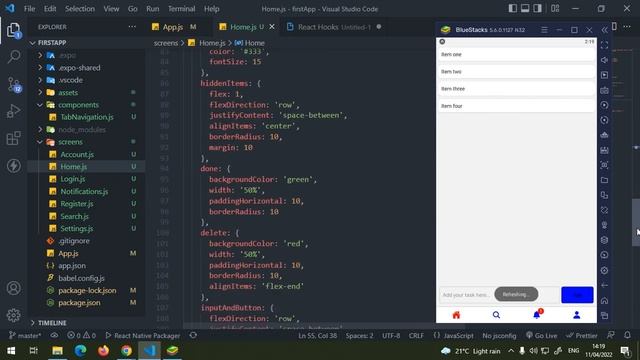The height and width of the screenshot is (360, 640).
Task: Open Notifications.js in explorer
Action: pos(84,191)
